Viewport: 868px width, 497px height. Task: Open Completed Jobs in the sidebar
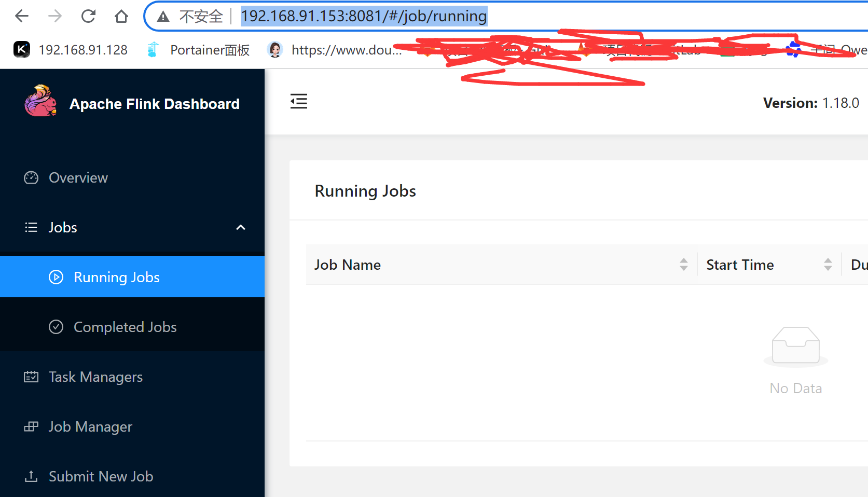pyautogui.click(x=132, y=327)
